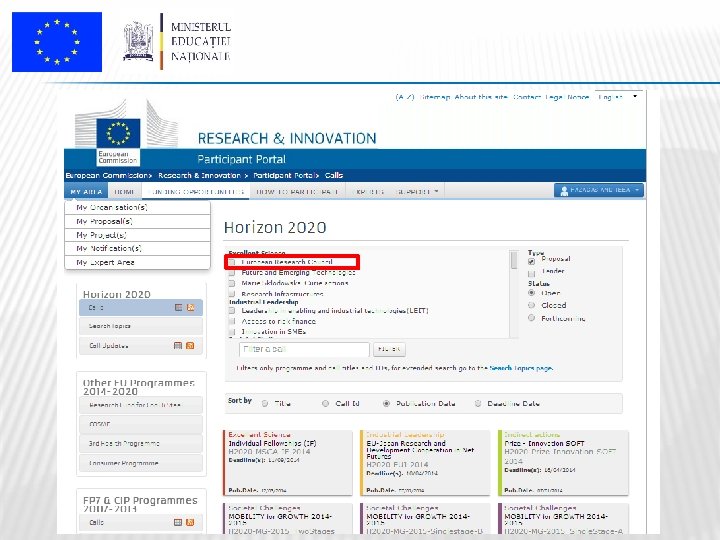
Task: Select the Closed status radio button
Action: coord(531,305)
